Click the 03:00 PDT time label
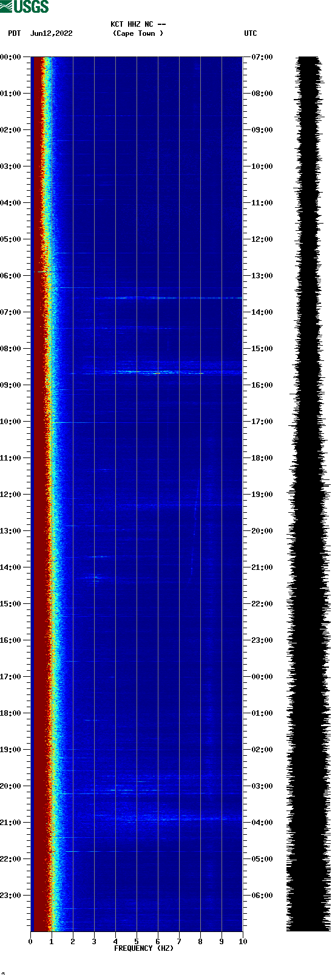Screen dimensions: 335x980 [x=10, y=166]
